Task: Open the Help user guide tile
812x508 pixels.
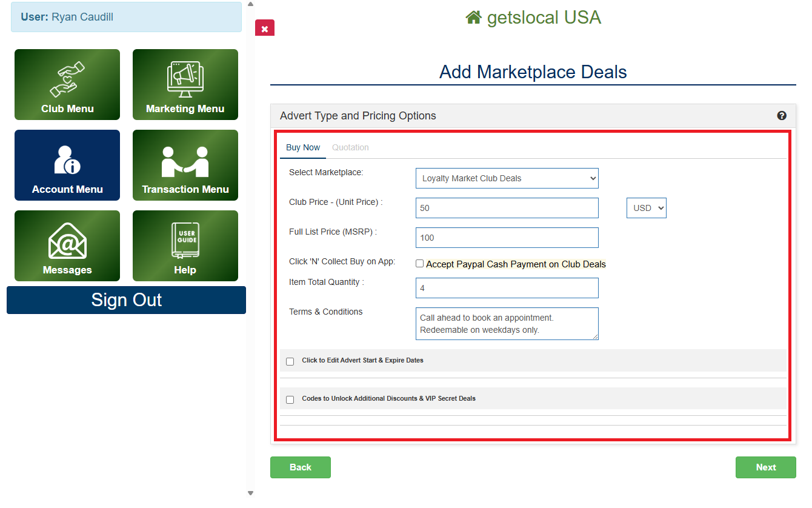Action: coord(185,246)
